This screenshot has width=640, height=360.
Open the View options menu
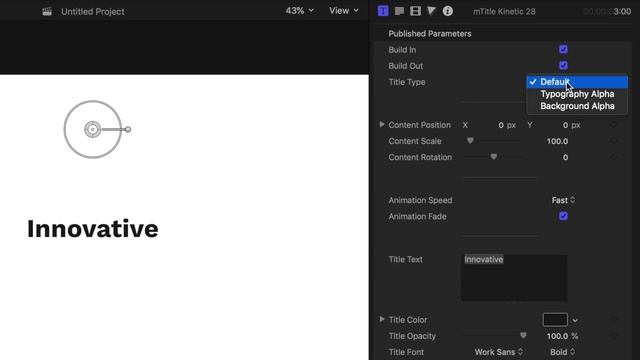[344, 11]
